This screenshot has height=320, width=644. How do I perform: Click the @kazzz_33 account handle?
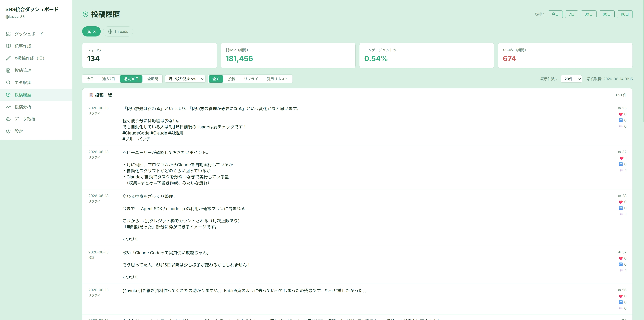pos(15,17)
